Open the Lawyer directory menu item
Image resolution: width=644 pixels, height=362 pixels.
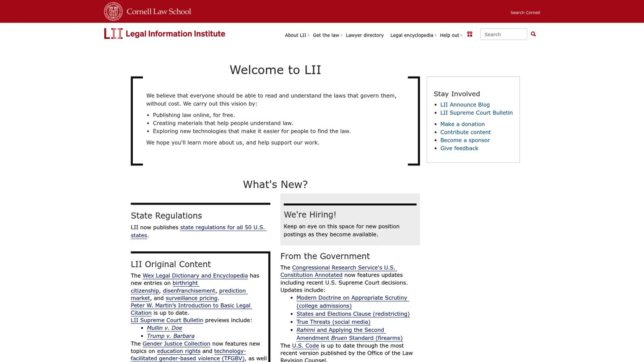point(365,35)
